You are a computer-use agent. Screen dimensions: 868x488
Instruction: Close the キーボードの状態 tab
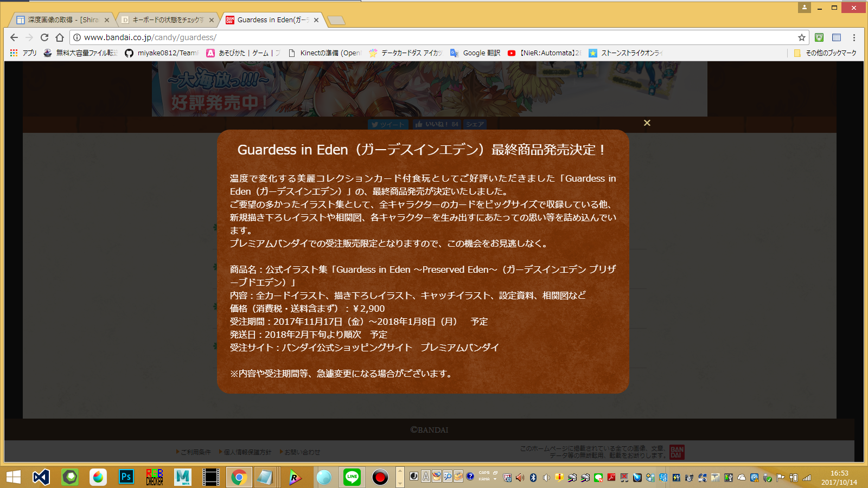[x=212, y=20]
